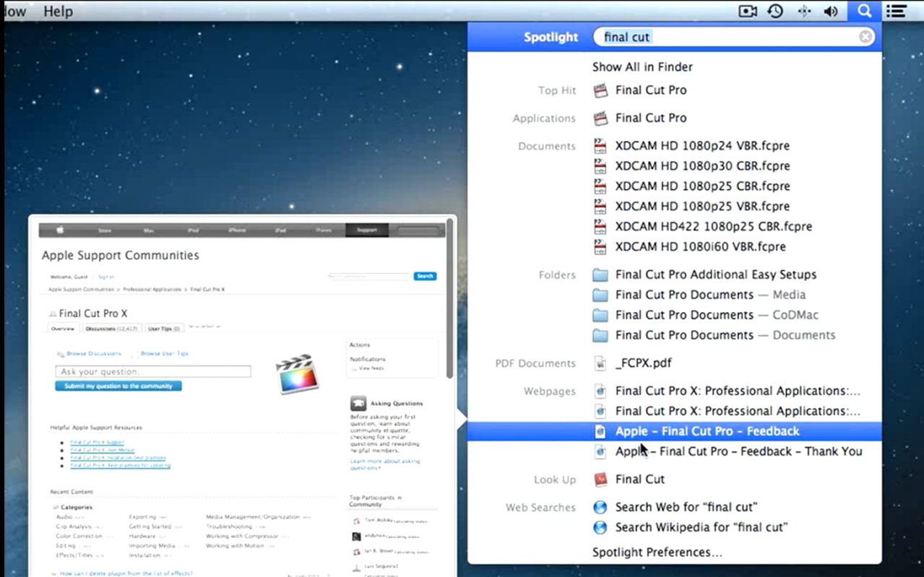Open Spotlight Preferences…
The height and width of the screenshot is (577, 924).
[657, 552]
